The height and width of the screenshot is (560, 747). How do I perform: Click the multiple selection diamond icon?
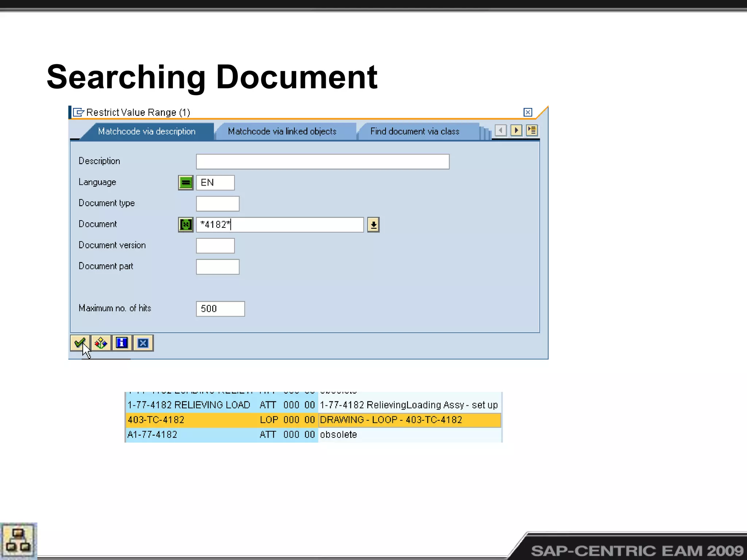coord(101,343)
